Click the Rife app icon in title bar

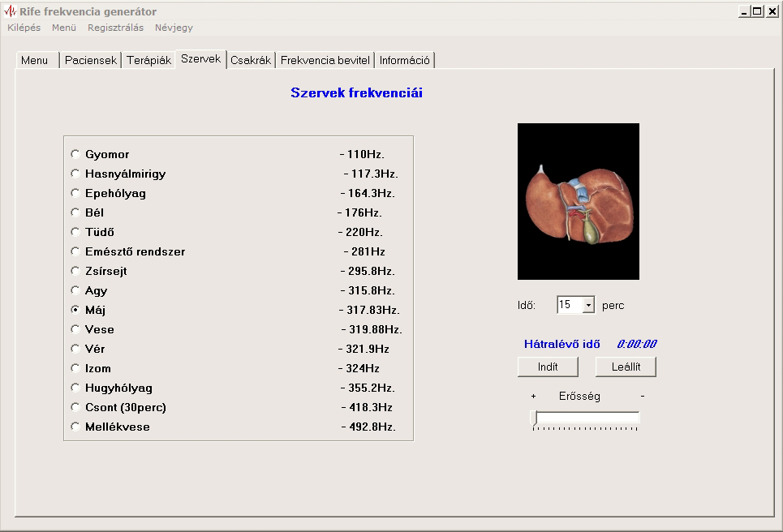(x=10, y=11)
